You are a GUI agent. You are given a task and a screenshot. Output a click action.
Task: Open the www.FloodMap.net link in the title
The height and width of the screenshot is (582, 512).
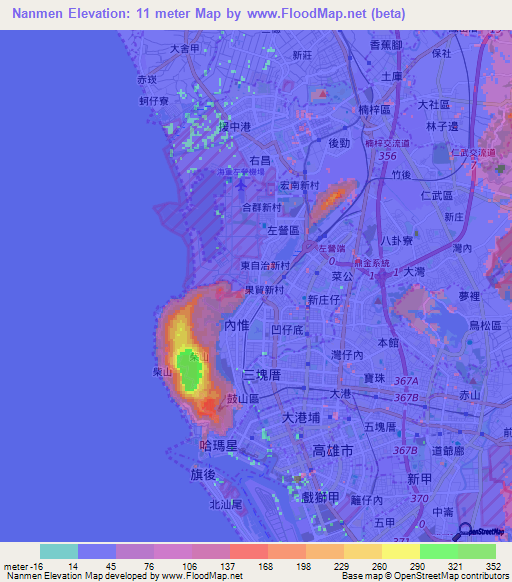click(307, 14)
